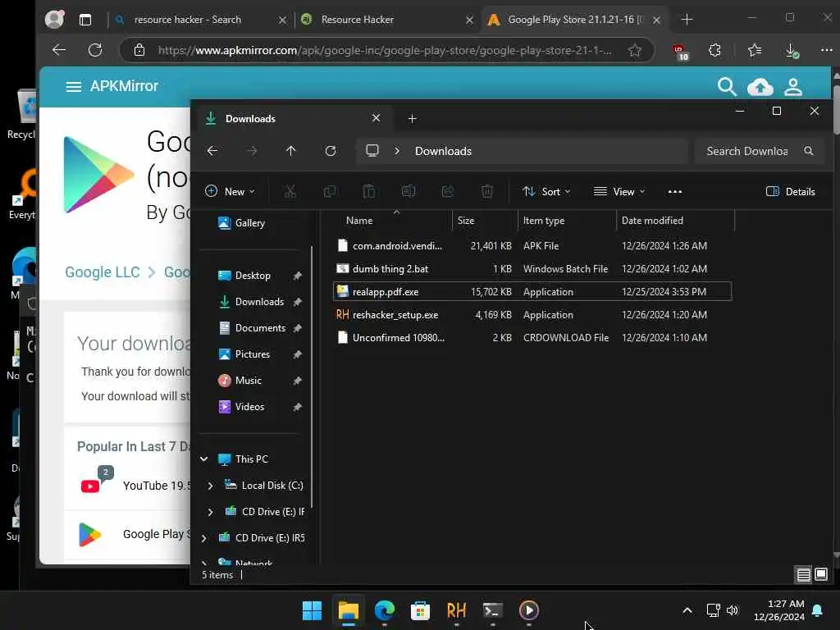The width and height of the screenshot is (840, 630).
Task: Click the Rename icon in Explorer toolbar
Action: coord(409,191)
